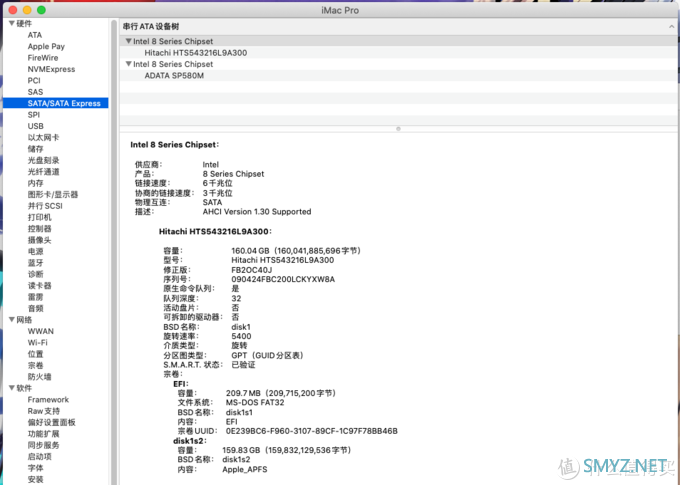Collapse first Intel 8 Series Chipset row
Image resolution: width=680 pixels, height=485 pixels.
coord(128,41)
